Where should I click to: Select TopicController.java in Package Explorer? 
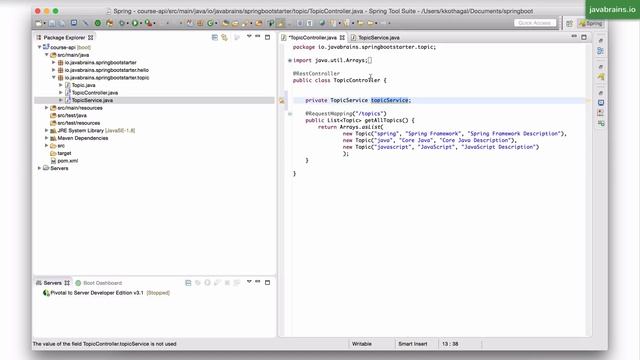click(95, 93)
